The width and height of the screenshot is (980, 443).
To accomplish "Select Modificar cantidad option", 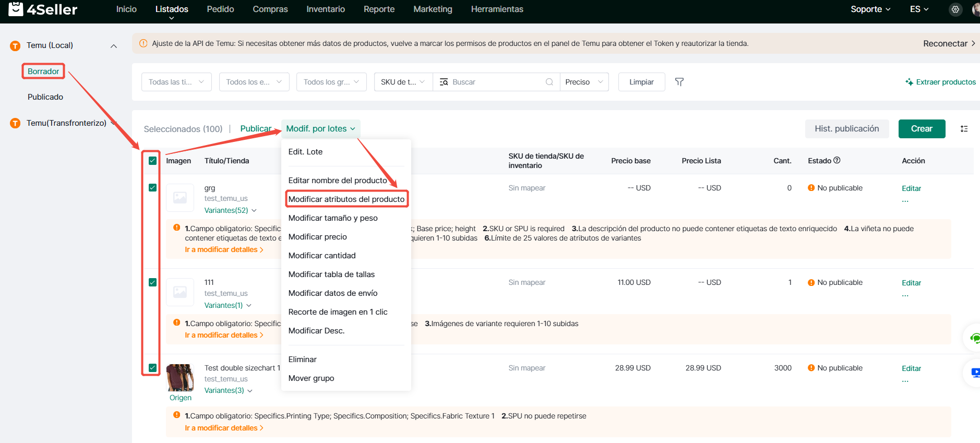I will tap(322, 256).
